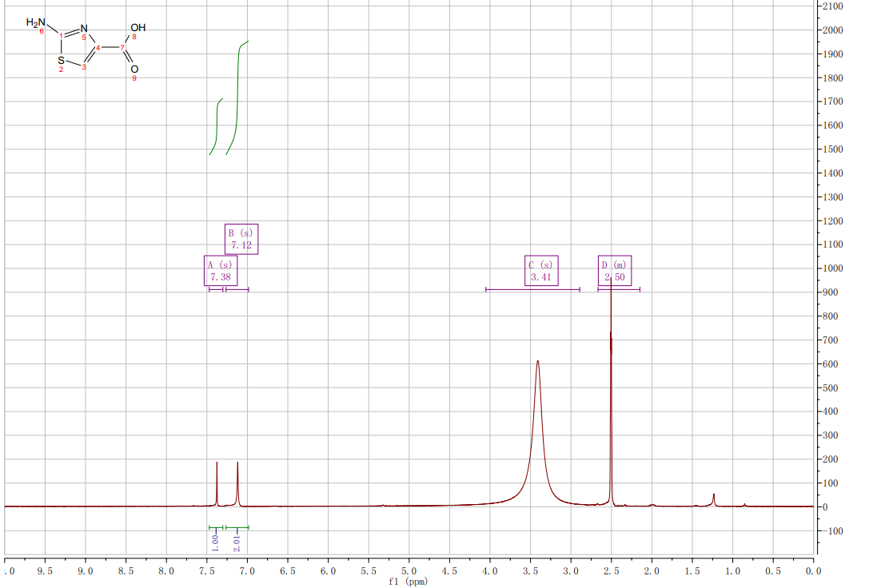Click the multiplet label A (s) 7.38
The image size is (873, 588).
(220, 271)
